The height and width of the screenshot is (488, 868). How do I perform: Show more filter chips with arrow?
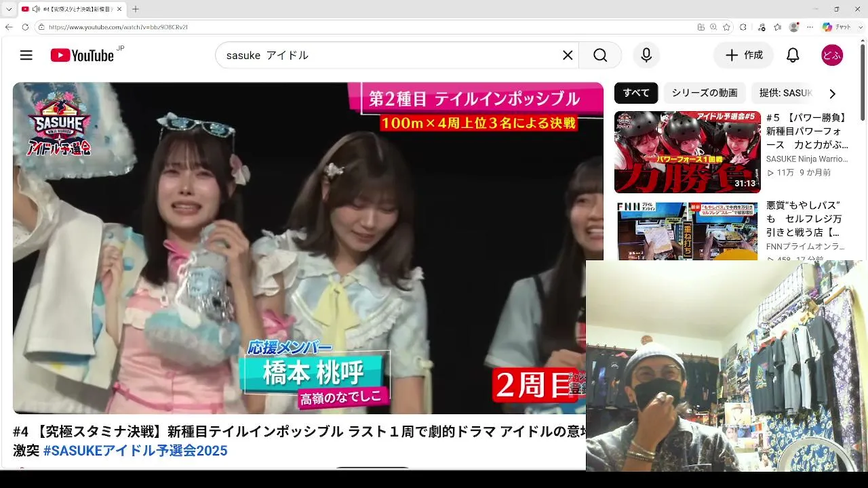pos(832,94)
